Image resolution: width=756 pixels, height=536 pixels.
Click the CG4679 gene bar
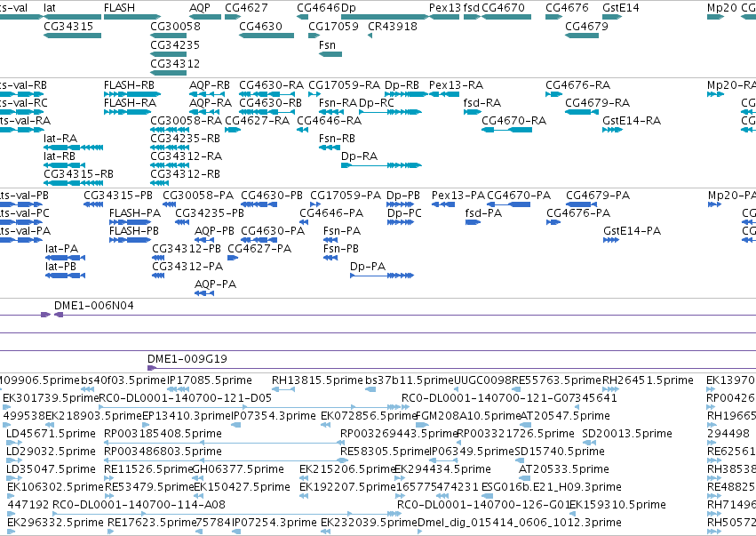tap(582, 36)
